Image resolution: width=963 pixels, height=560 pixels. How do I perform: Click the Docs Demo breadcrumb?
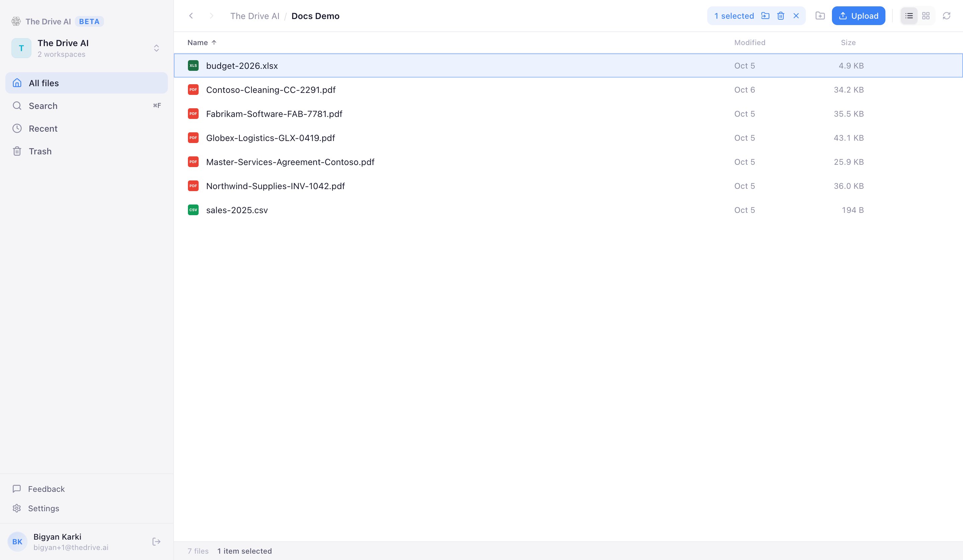315,16
